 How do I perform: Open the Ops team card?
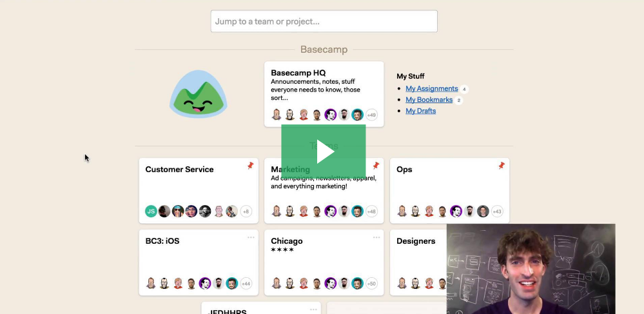450,191
